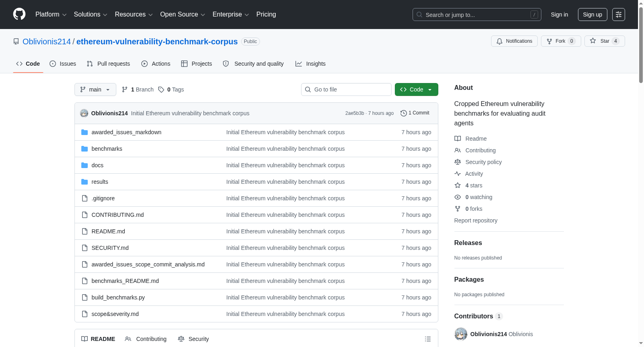
Task: Open the docs folder
Action: [x=97, y=165]
